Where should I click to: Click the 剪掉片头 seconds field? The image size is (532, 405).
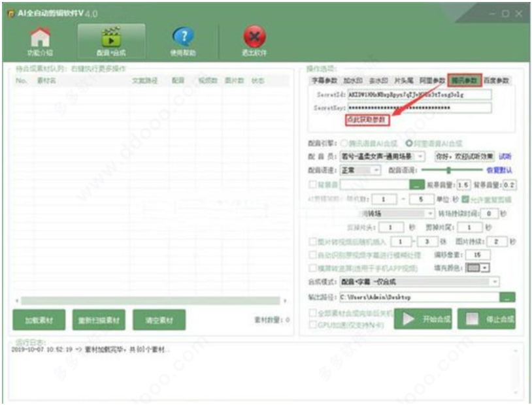click(391, 227)
